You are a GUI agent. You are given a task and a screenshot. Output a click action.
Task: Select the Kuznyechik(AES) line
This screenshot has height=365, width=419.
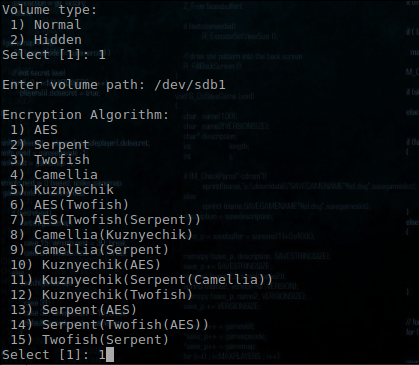point(86,265)
